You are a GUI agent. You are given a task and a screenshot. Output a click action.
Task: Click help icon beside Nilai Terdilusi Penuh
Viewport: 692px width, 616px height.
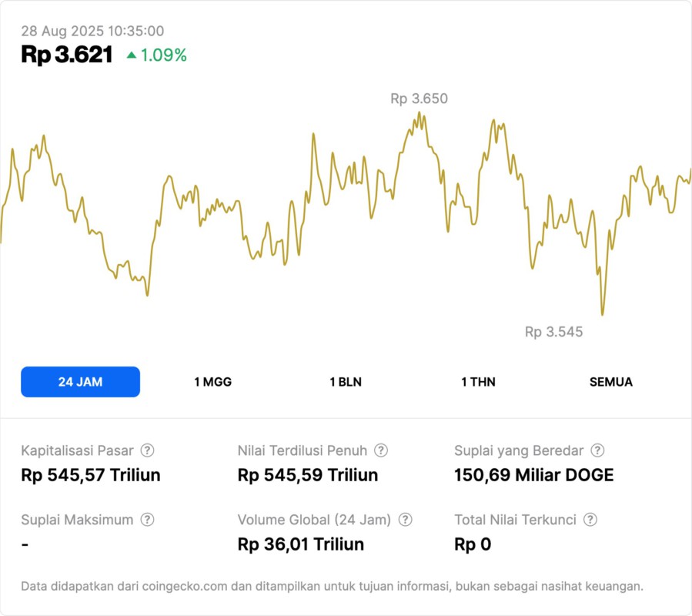[x=381, y=450]
